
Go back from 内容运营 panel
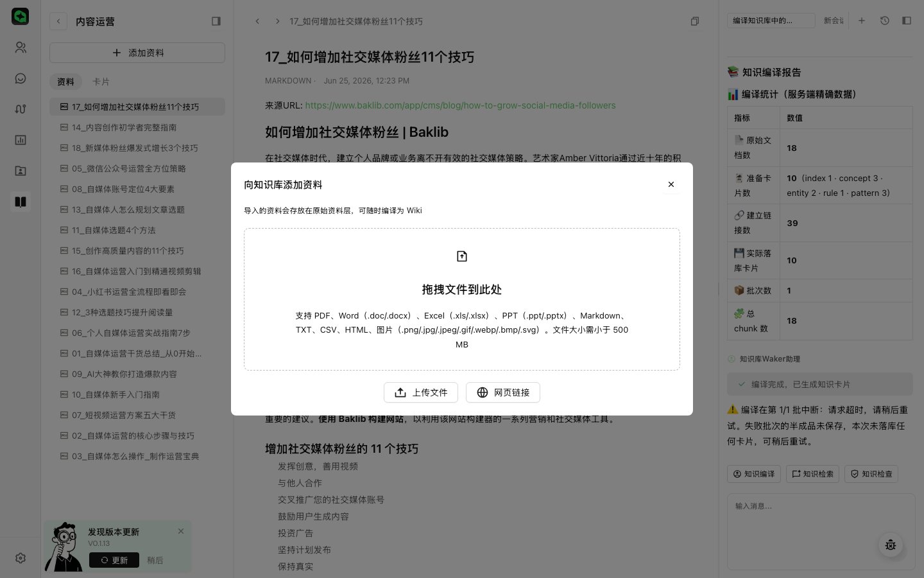(x=58, y=21)
